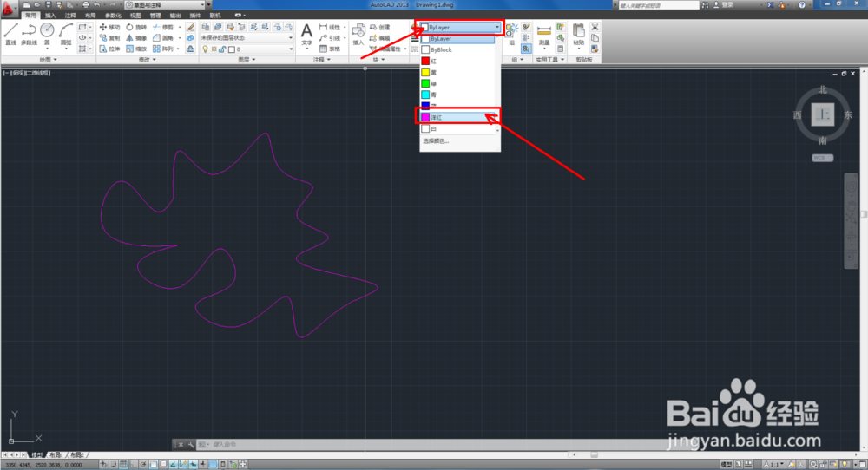
Task: Pick the yellow (黄) color swatch
Action: click(425, 72)
